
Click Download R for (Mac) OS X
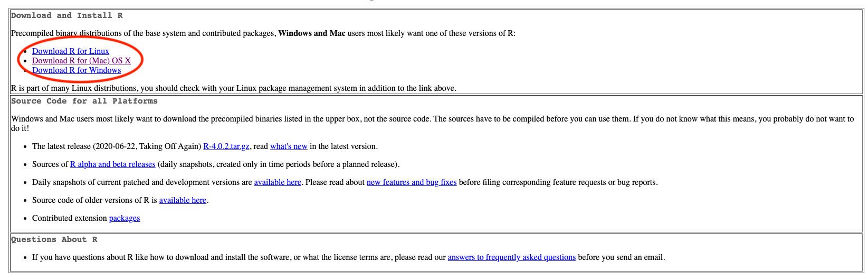81,61
